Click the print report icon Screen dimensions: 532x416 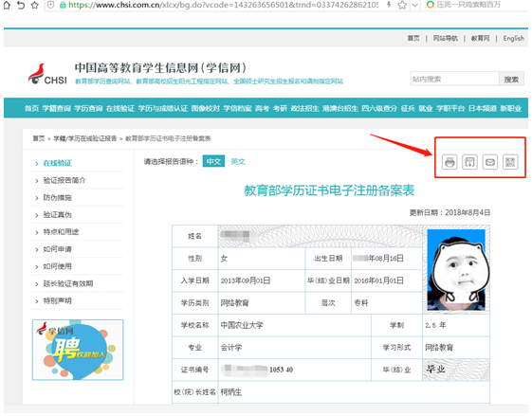click(x=449, y=162)
